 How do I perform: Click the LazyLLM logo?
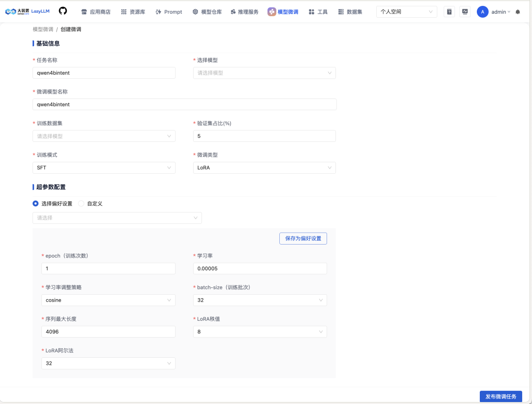pos(27,11)
